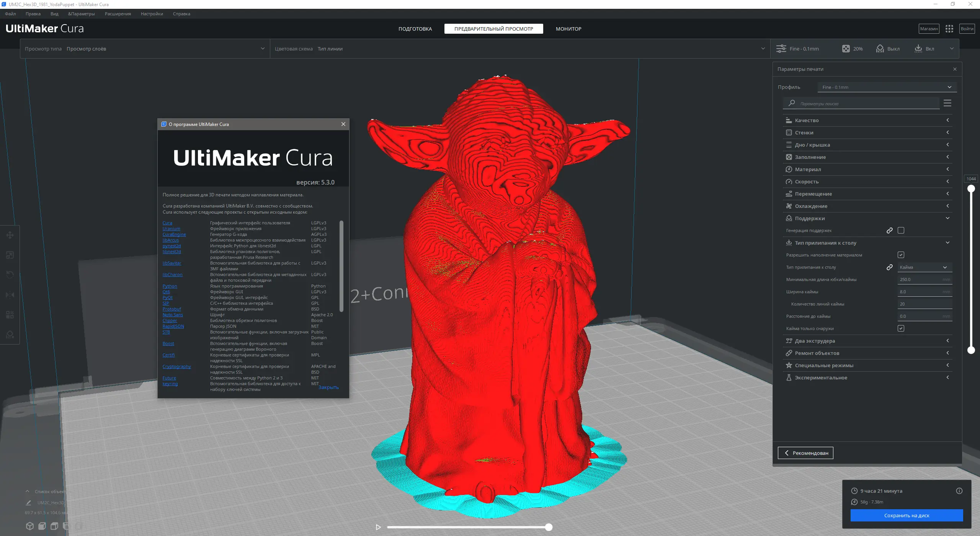Click the Move tool in left toolbar

pyautogui.click(x=10, y=235)
